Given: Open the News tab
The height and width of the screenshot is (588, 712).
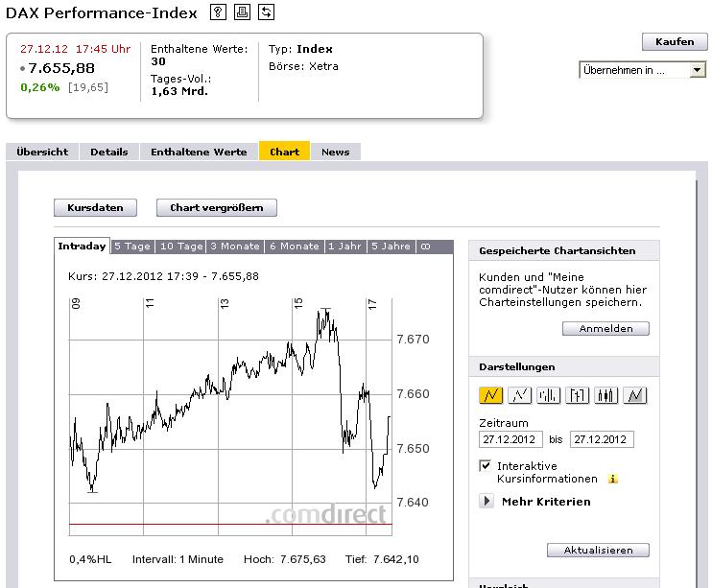Looking at the screenshot, I should coord(336,152).
